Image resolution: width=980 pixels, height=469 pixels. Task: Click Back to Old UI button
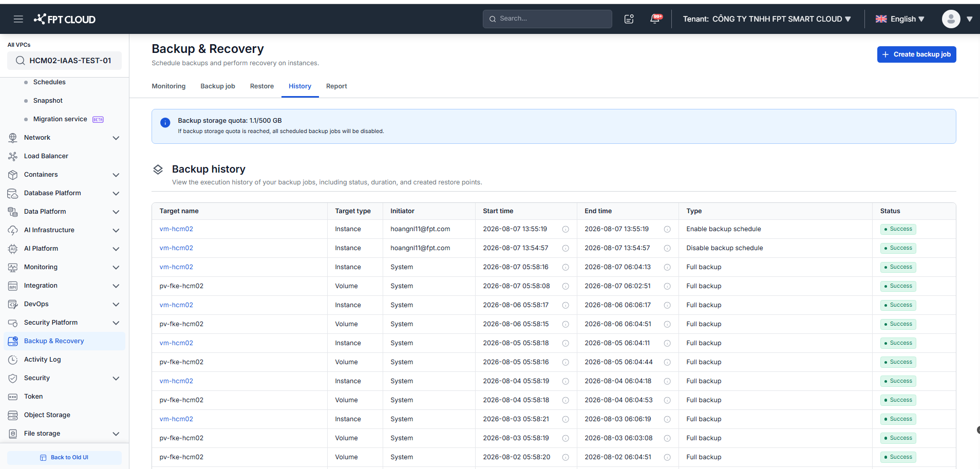click(x=64, y=457)
